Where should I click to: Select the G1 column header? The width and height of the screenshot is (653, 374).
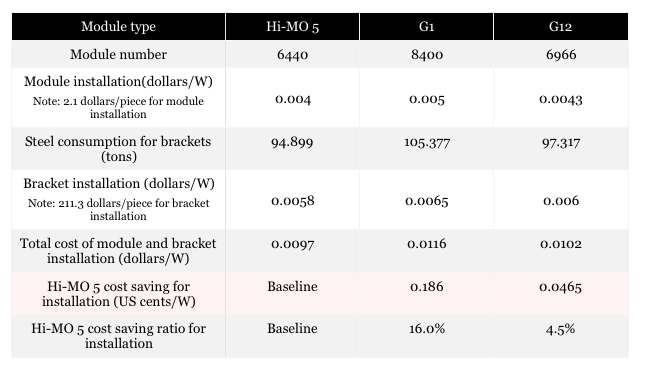tap(426, 27)
